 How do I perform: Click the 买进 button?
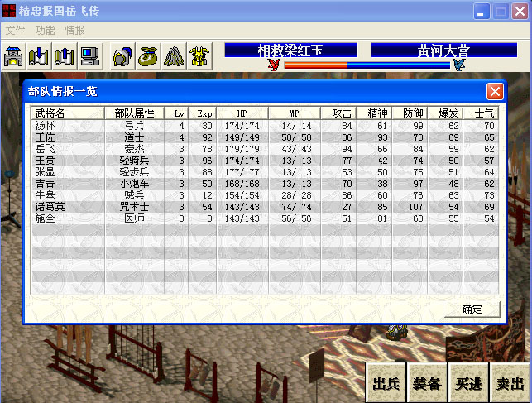click(468, 383)
